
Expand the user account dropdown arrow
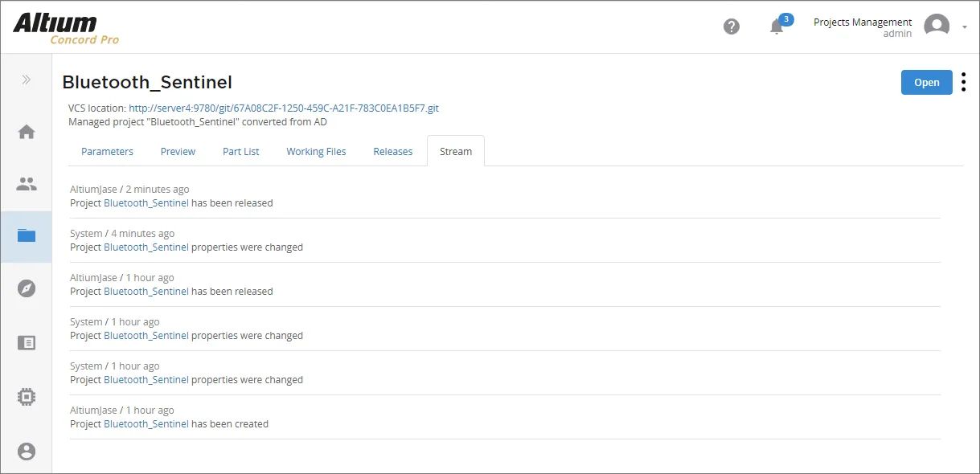point(965,27)
